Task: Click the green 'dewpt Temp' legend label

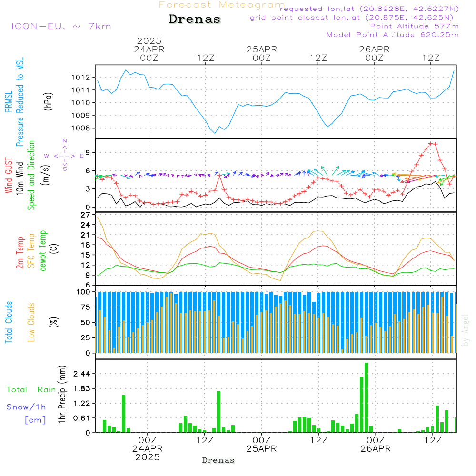Action: pyautogui.click(x=42, y=250)
